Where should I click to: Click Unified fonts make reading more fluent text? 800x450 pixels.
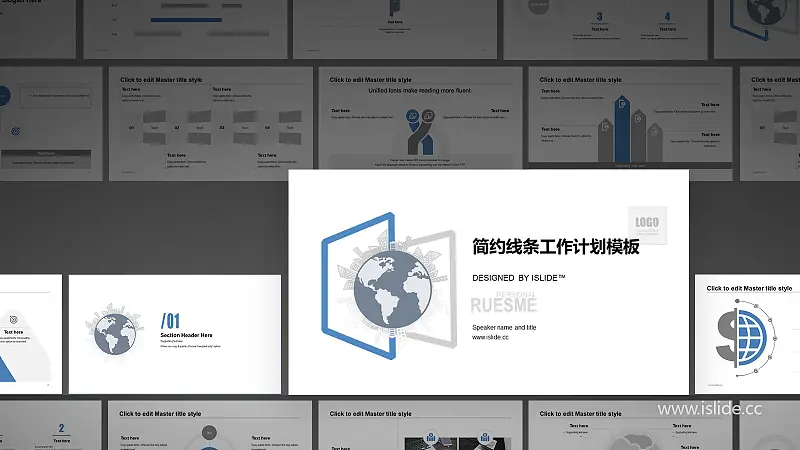point(420,90)
